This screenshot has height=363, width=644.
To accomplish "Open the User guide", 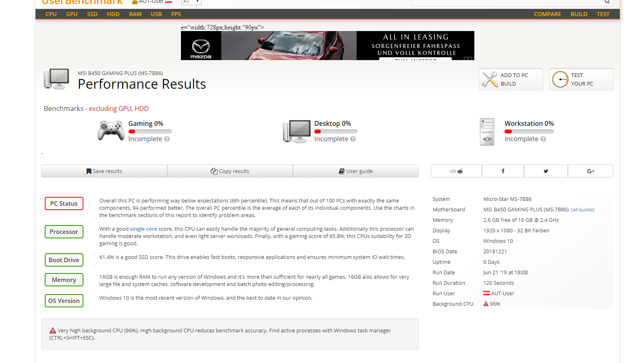I will (356, 171).
